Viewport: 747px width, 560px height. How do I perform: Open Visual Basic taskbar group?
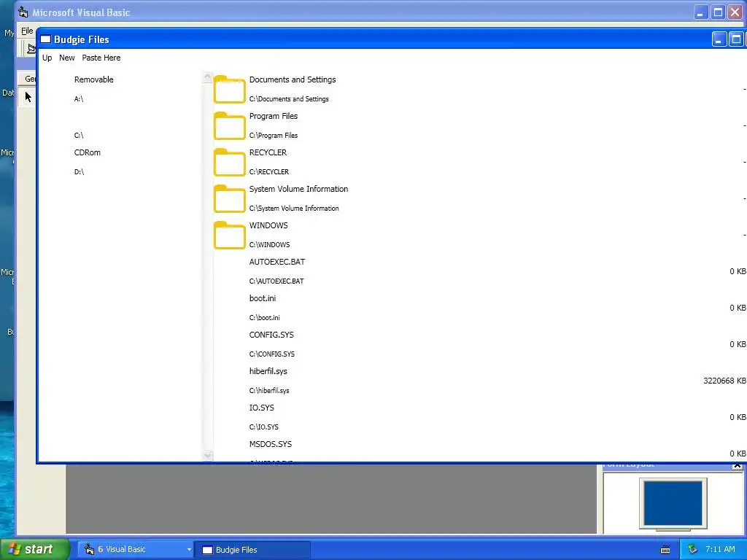point(136,550)
